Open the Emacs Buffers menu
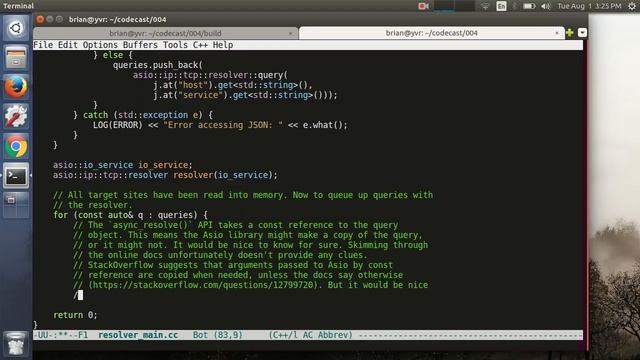The image size is (640, 360). 140,45
